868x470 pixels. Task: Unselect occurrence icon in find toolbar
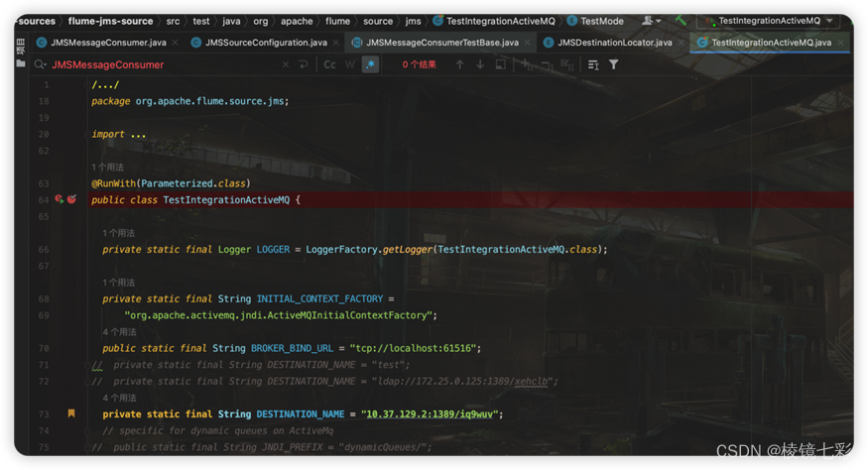coord(547,65)
